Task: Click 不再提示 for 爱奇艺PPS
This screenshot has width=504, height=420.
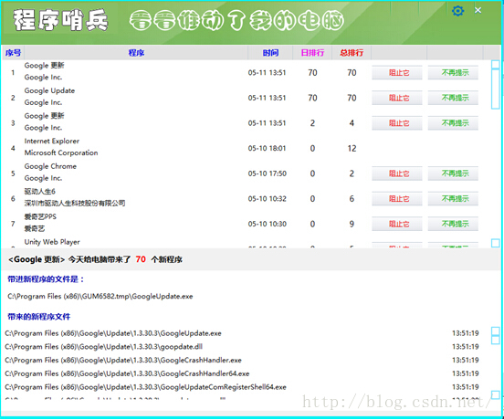Action: (453, 224)
